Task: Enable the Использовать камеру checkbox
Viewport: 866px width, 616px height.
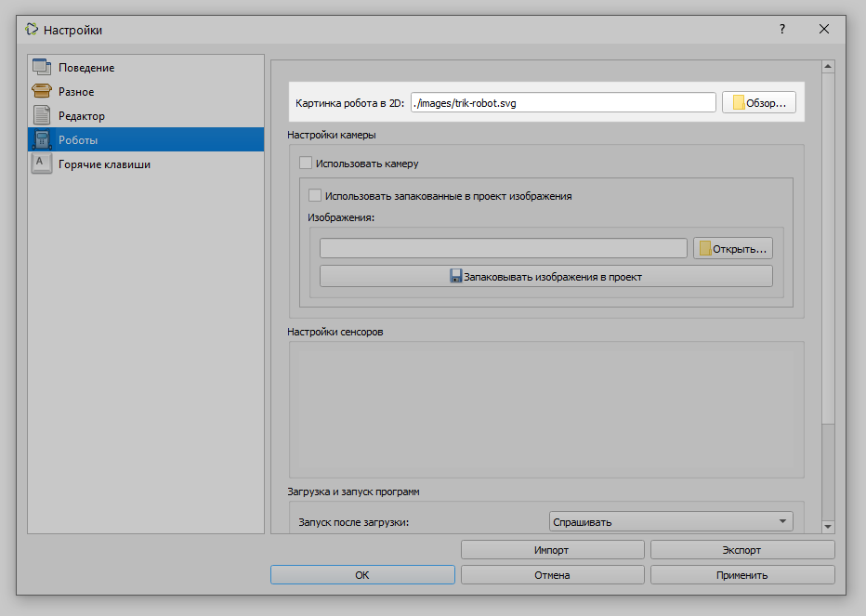Action: coord(306,163)
